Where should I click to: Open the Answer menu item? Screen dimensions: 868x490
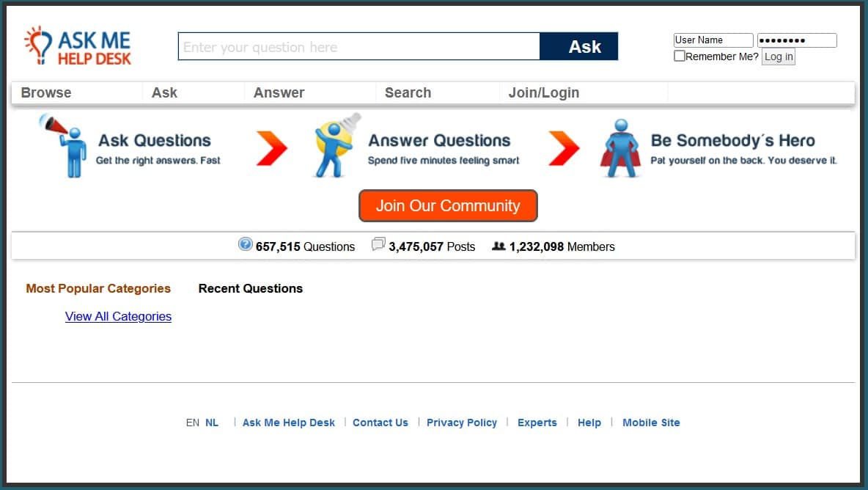click(279, 92)
